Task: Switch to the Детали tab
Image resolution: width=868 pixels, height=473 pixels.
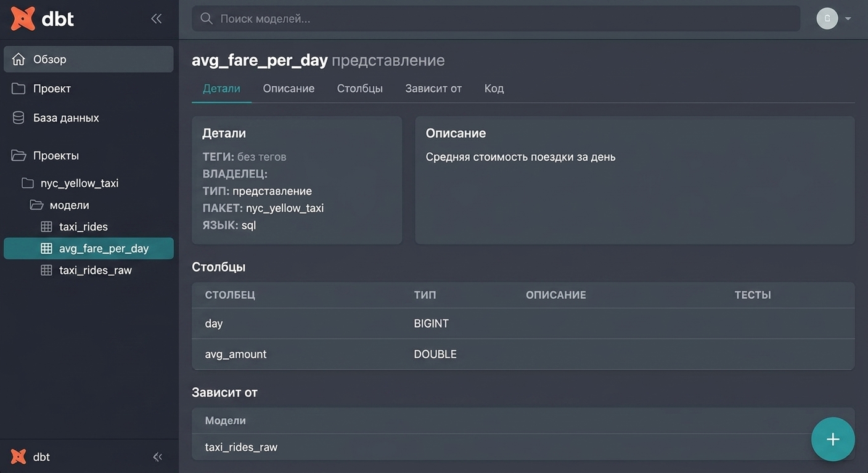Action: 221,88
